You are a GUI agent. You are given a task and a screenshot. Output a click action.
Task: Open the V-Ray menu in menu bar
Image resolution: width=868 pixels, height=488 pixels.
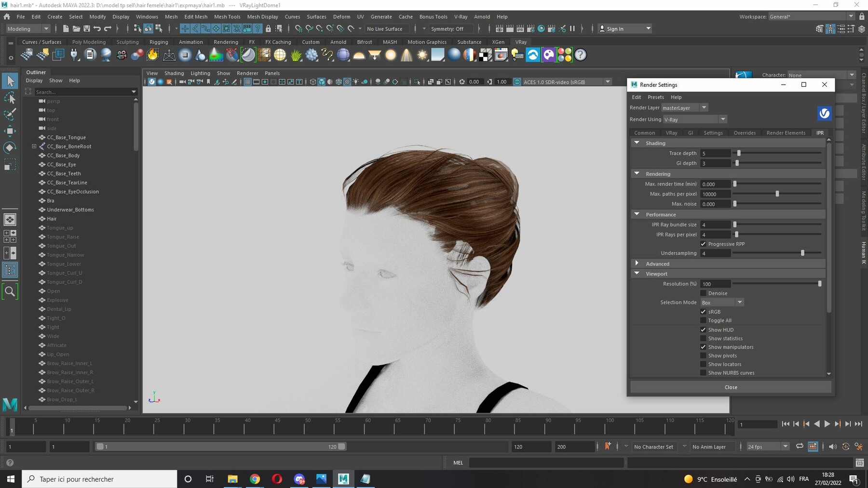point(461,17)
